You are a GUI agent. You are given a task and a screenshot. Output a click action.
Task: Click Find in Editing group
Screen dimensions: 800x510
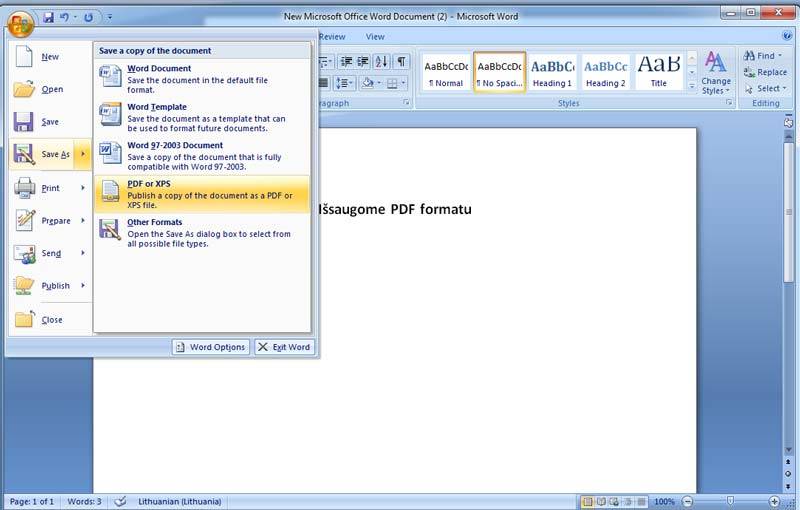click(763, 56)
